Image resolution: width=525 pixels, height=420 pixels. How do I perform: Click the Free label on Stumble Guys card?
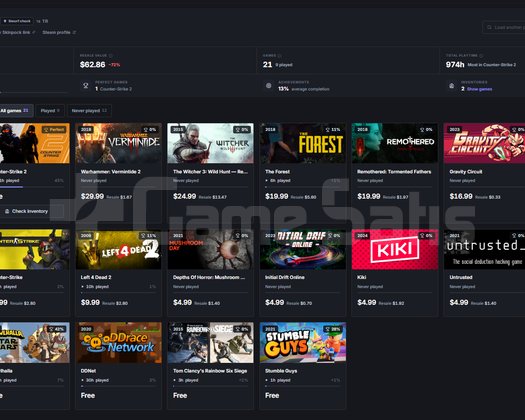pyautogui.click(x=272, y=396)
